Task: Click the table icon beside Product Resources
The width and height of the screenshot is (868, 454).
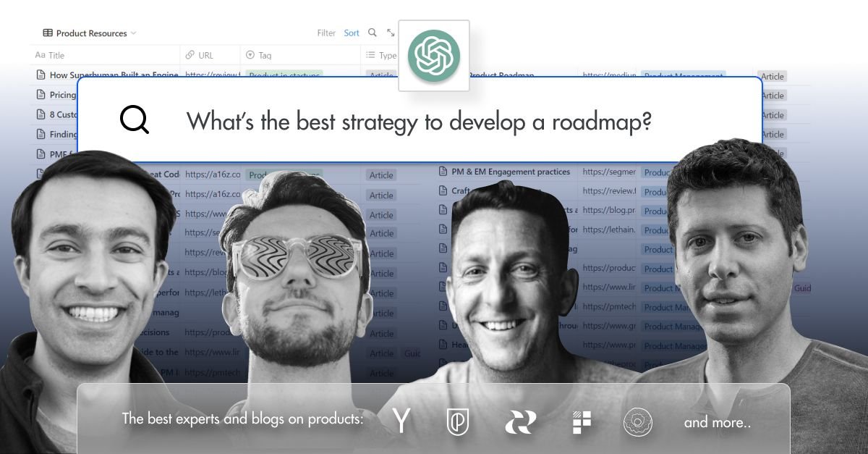Action: 47,33
